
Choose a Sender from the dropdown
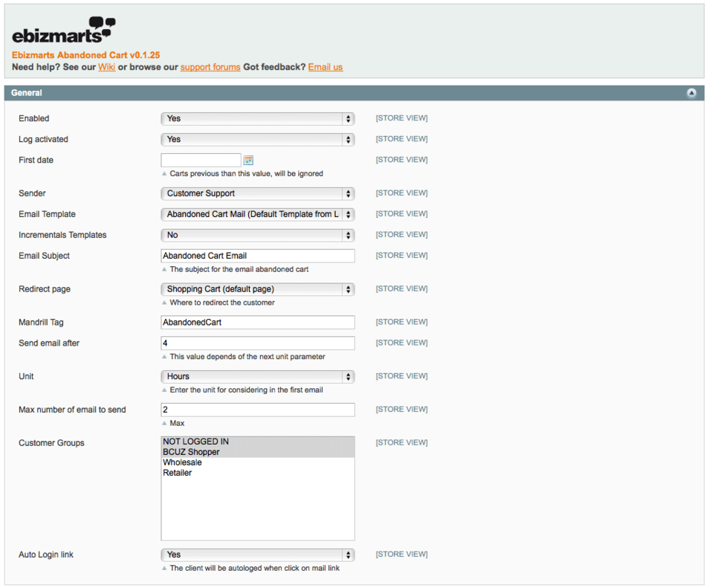click(x=257, y=194)
